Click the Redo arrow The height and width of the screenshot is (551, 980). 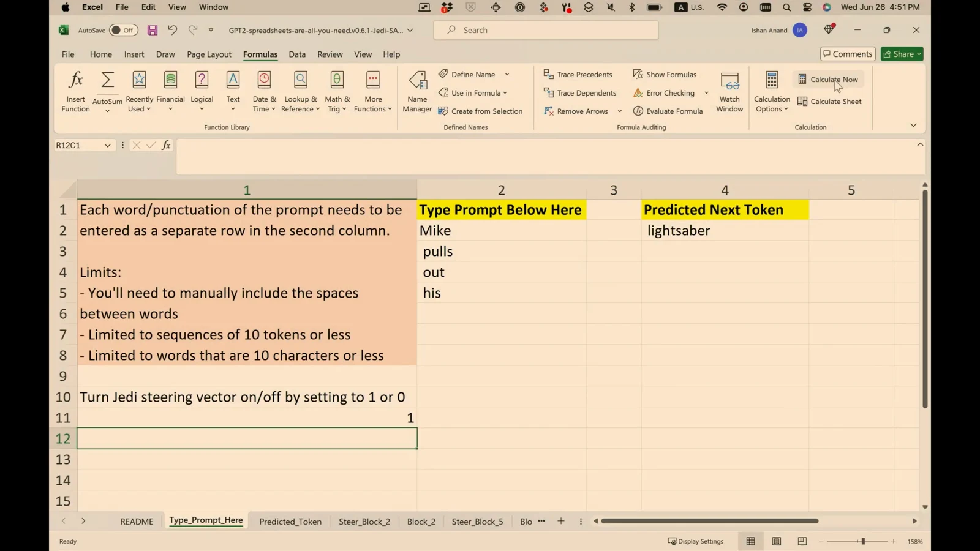[193, 30]
